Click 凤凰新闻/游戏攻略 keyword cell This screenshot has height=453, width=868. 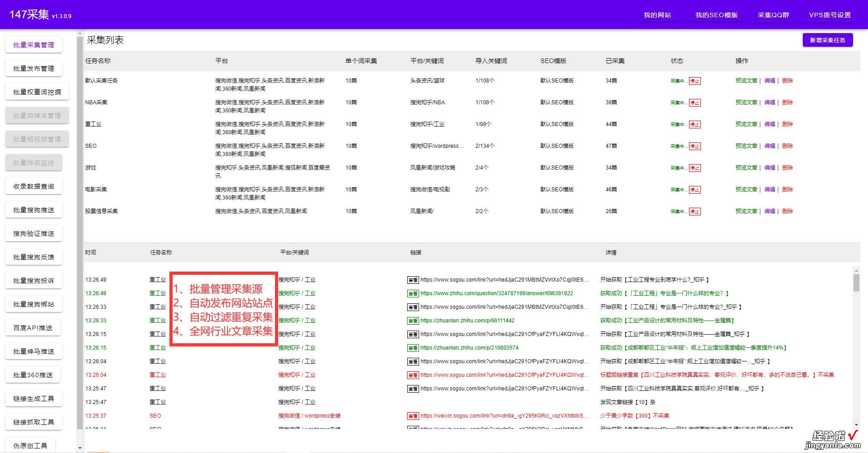(x=433, y=168)
